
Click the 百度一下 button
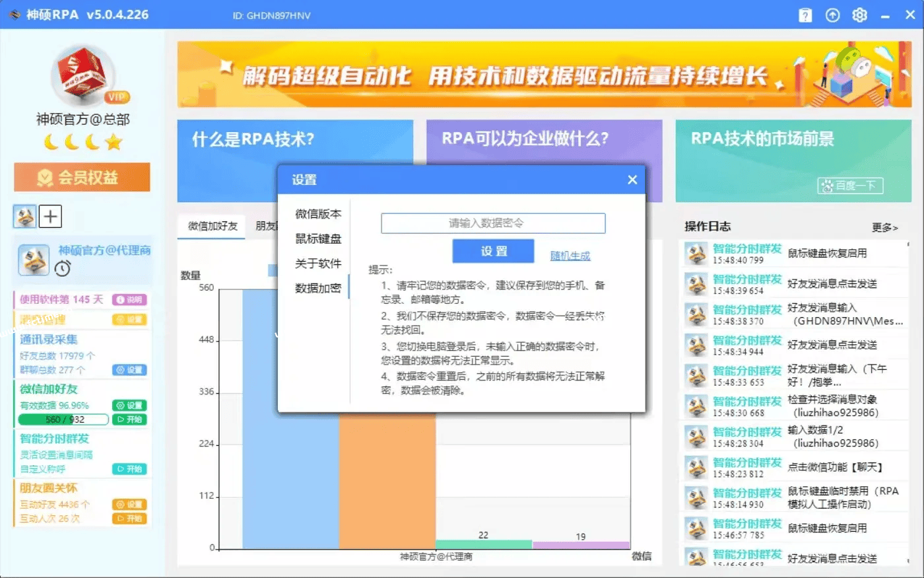[850, 186]
